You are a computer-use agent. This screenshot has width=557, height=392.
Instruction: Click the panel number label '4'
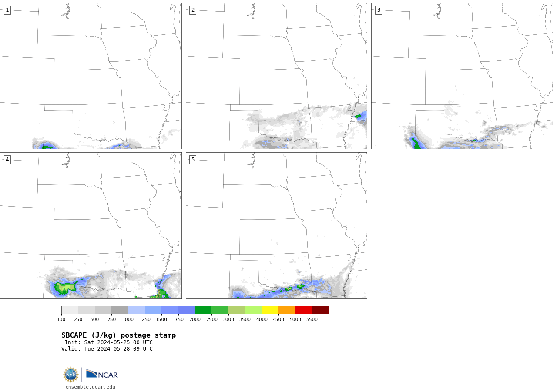tap(7, 160)
